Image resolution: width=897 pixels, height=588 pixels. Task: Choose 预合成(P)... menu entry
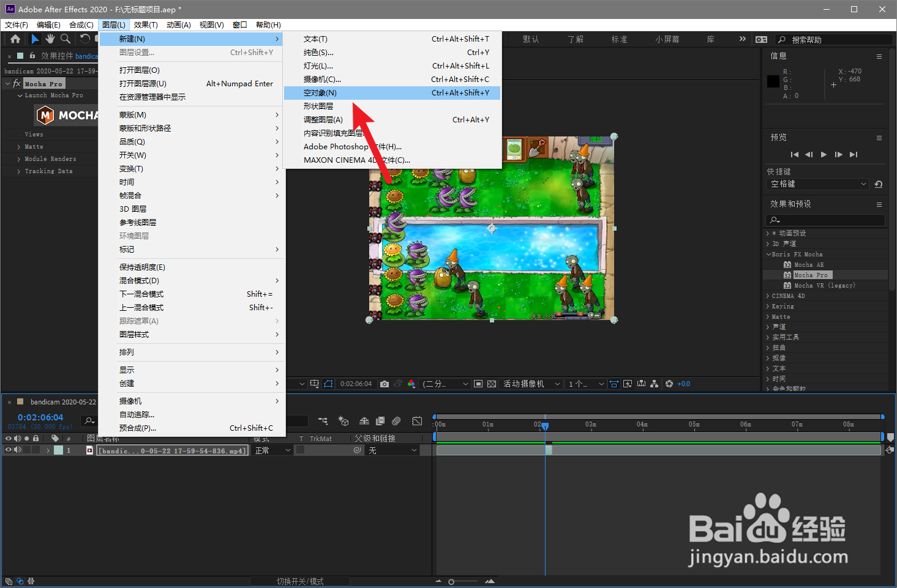click(192, 428)
